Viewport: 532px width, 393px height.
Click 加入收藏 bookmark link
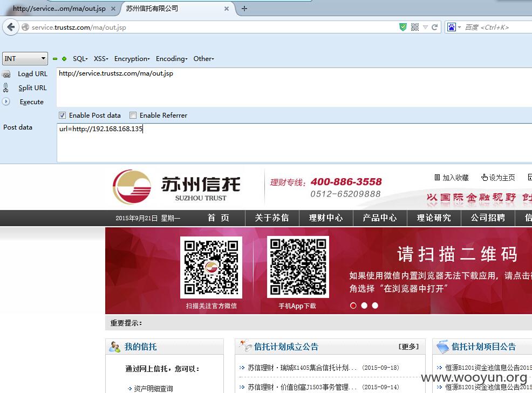pyautogui.click(x=452, y=178)
